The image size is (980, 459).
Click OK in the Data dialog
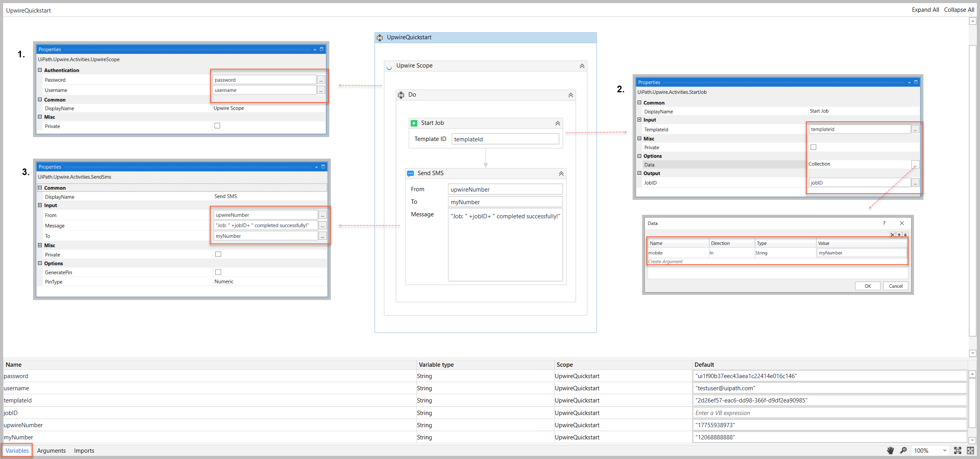[868, 286]
